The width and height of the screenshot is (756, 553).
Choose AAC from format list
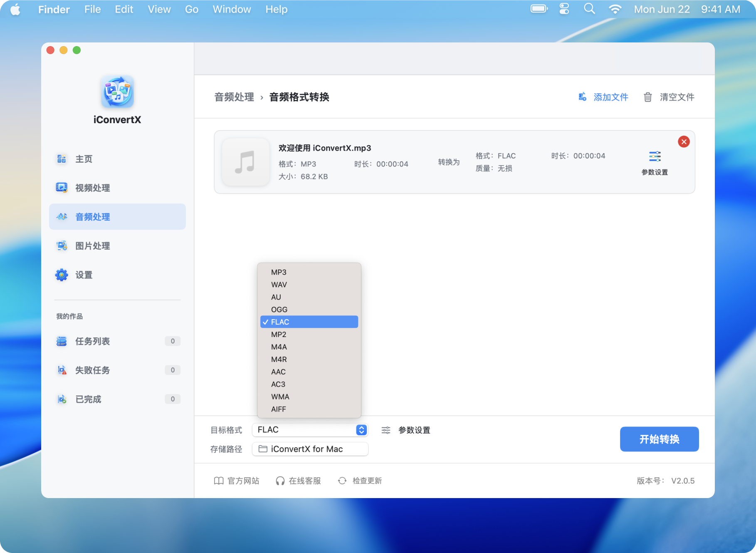click(x=309, y=372)
